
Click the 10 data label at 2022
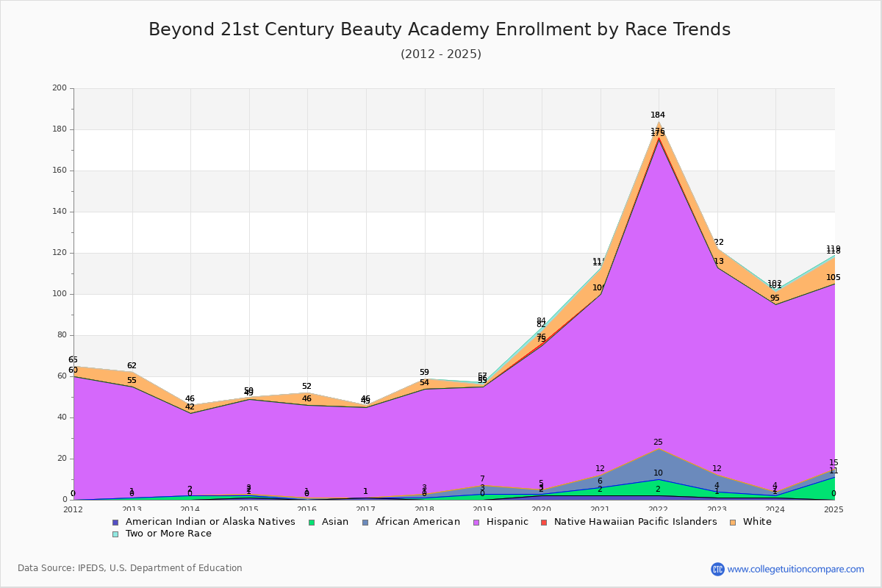coord(658,473)
